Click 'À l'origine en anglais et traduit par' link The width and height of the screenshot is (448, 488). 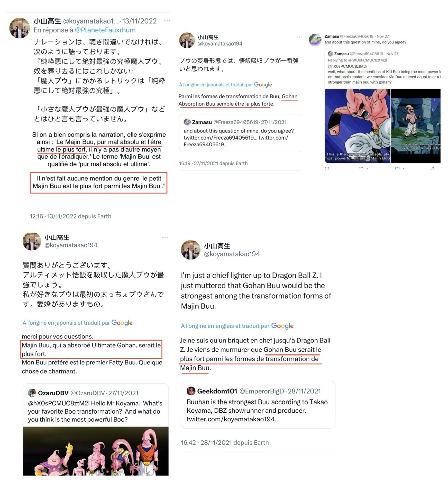pos(225,326)
